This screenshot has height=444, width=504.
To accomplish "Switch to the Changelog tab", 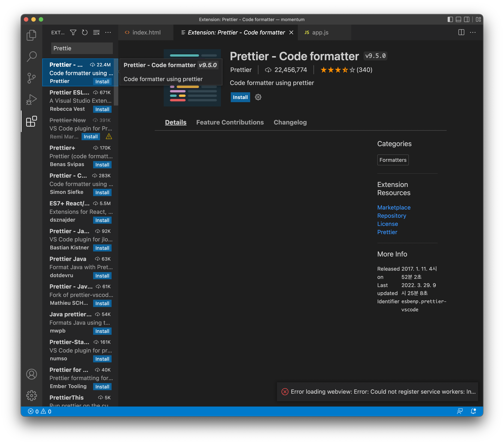I will (x=290, y=122).
